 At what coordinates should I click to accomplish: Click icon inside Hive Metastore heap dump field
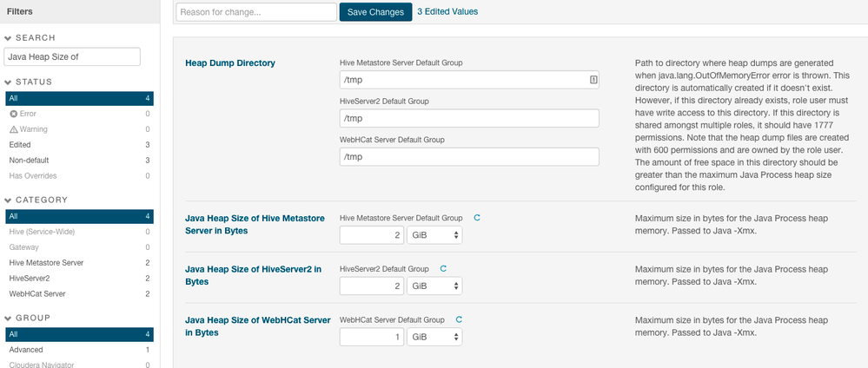pos(593,80)
